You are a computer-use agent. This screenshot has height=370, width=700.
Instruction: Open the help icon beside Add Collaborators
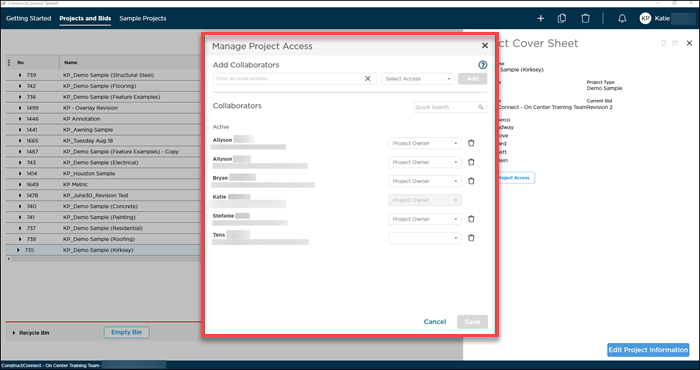click(x=483, y=65)
